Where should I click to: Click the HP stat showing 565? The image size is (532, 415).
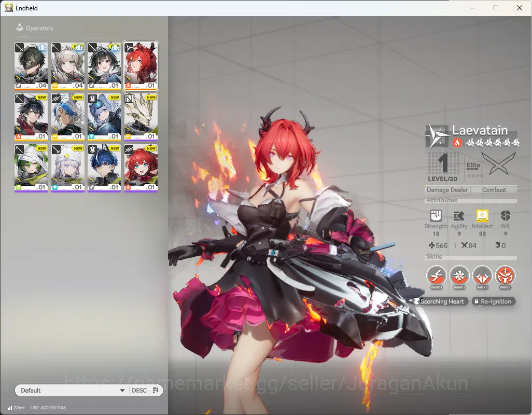(x=438, y=245)
